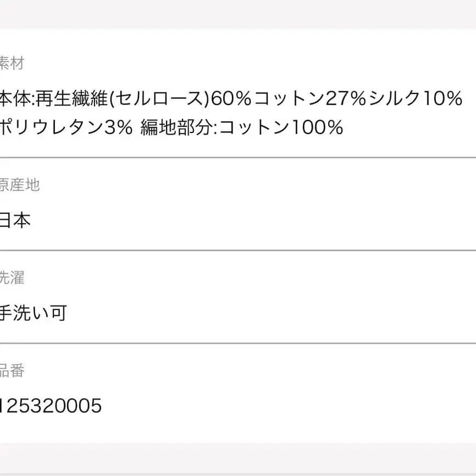The width and height of the screenshot is (476, 476).
Task: Click the ポリウレタン3% text
Action: pos(66,128)
